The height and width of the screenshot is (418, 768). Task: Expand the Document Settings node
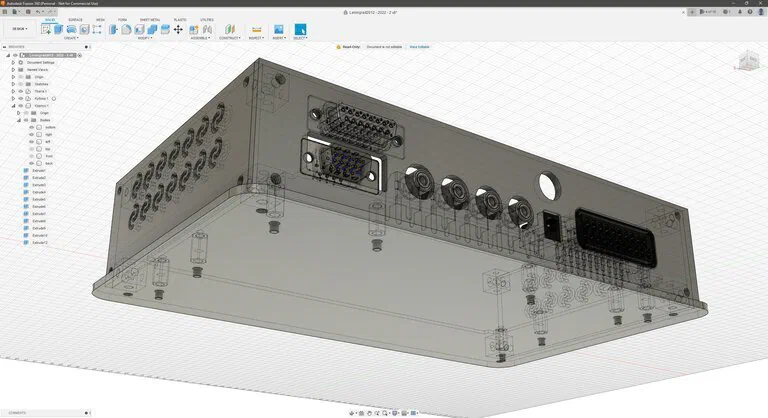[x=13, y=63]
